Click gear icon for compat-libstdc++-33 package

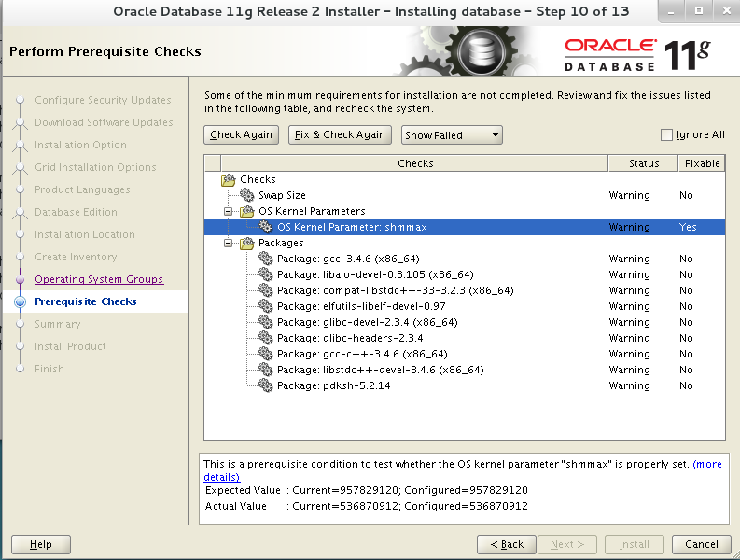[266, 290]
